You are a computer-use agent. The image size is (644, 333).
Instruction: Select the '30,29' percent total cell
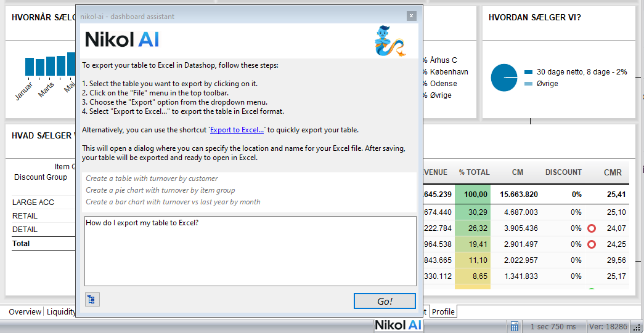click(x=473, y=212)
